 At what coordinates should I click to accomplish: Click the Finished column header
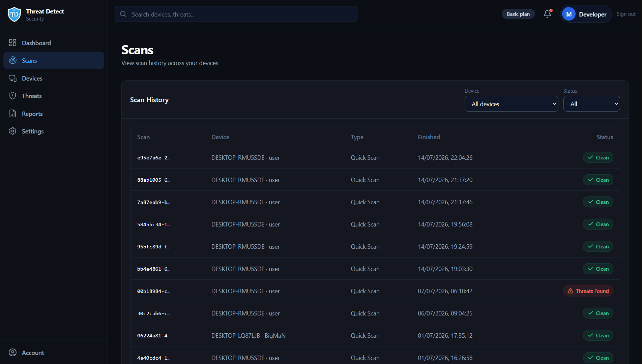pyautogui.click(x=429, y=137)
